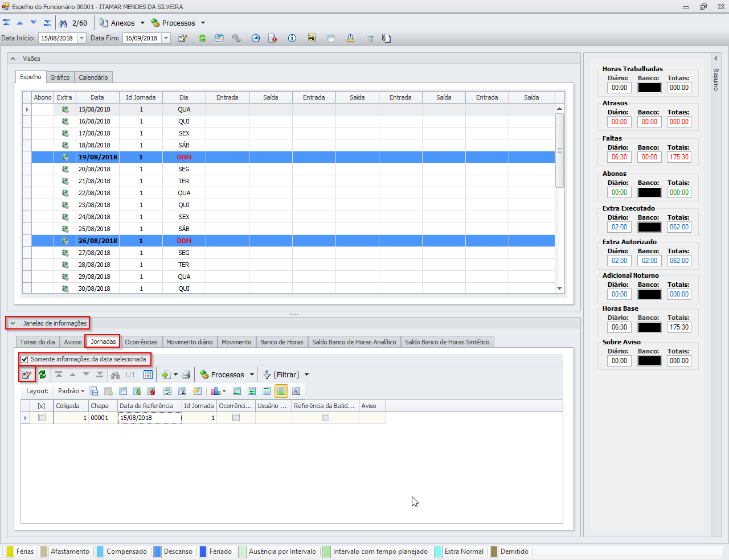Screen dimensions: 729x560
Task: Tick Ocorrência checkbox in Jornadas row
Action: coord(236,417)
